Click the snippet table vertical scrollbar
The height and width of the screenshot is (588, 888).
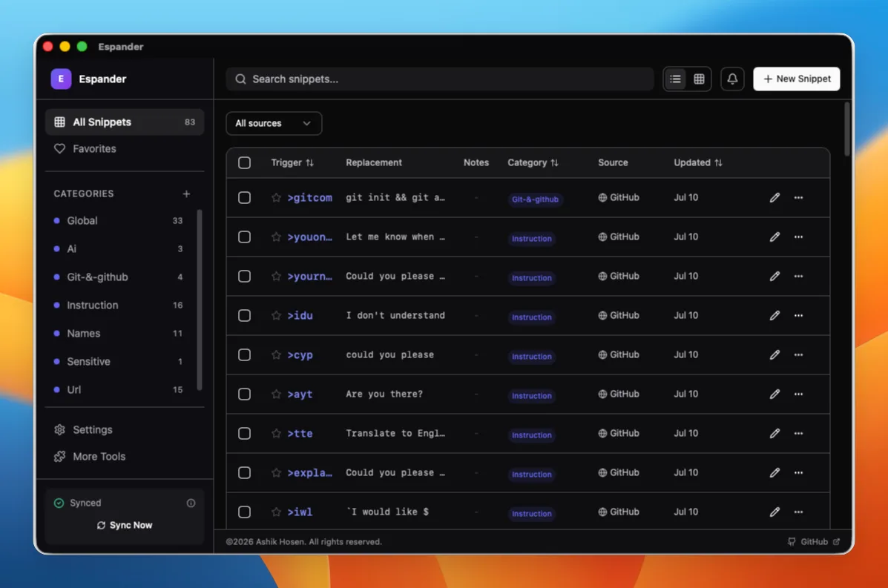pos(846,129)
